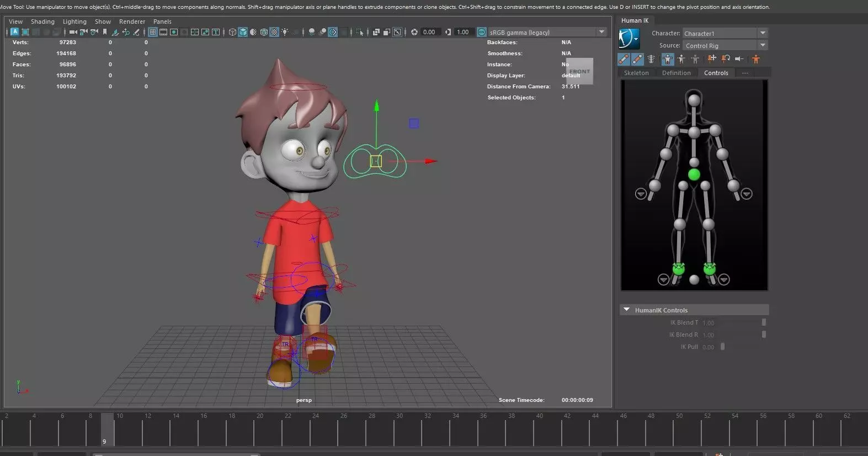The width and height of the screenshot is (868, 456).
Task: Toggle Use Default Material icon
Action: coord(253,32)
